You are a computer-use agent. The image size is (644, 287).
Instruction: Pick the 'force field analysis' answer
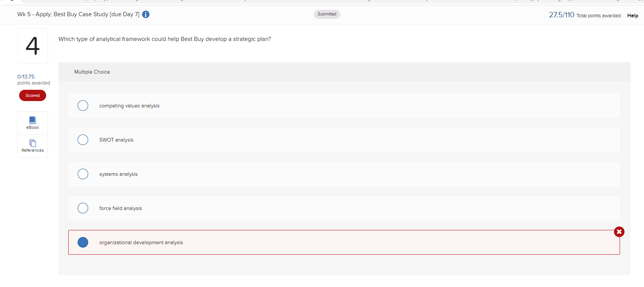(83, 208)
